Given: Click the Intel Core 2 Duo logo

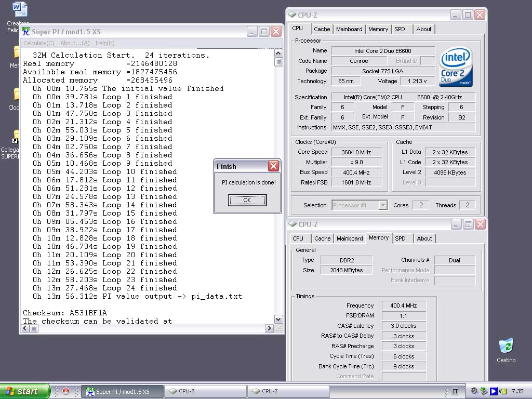Looking at the screenshot, I should pyautogui.click(x=456, y=66).
